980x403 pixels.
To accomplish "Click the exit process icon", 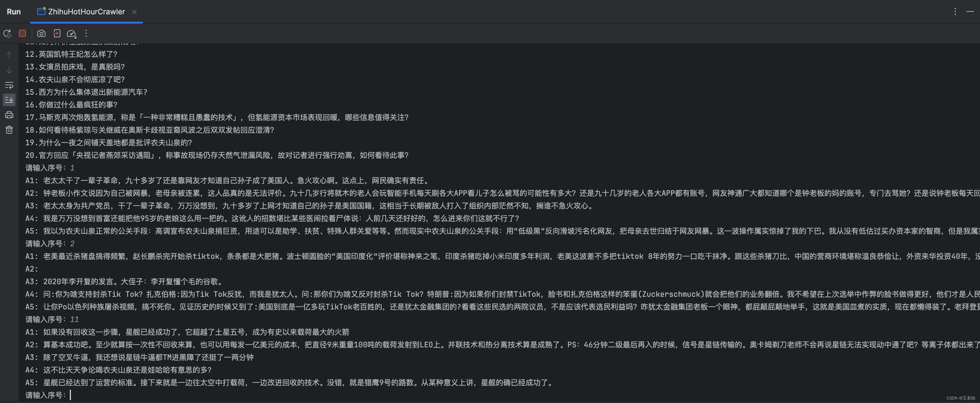I will [56, 34].
